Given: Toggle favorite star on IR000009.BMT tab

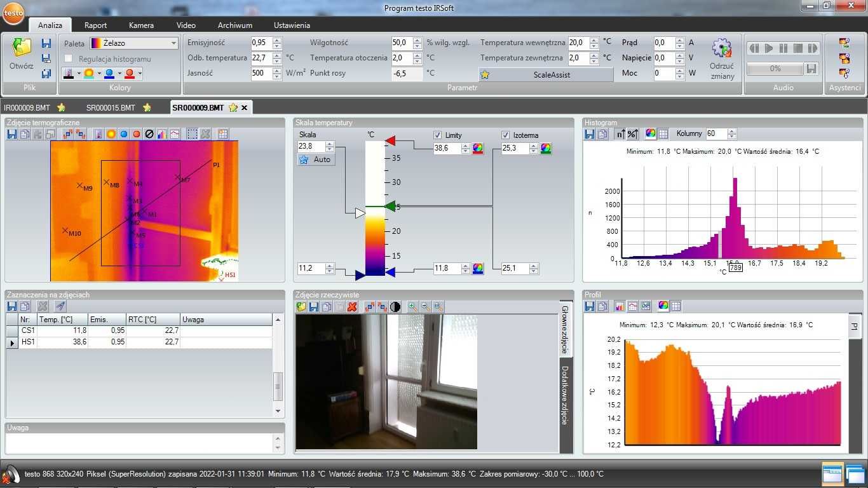Looking at the screenshot, I should tap(61, 107).
